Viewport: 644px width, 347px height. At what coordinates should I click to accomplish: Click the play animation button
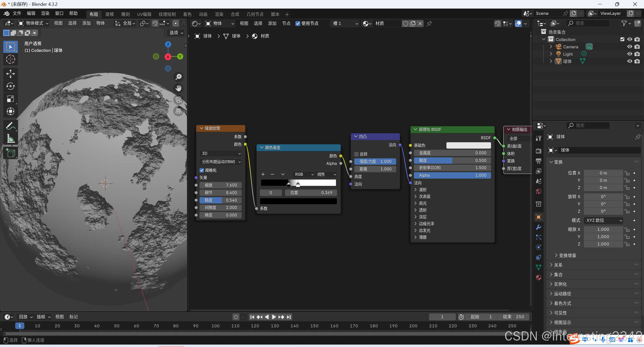pos(274,317)
